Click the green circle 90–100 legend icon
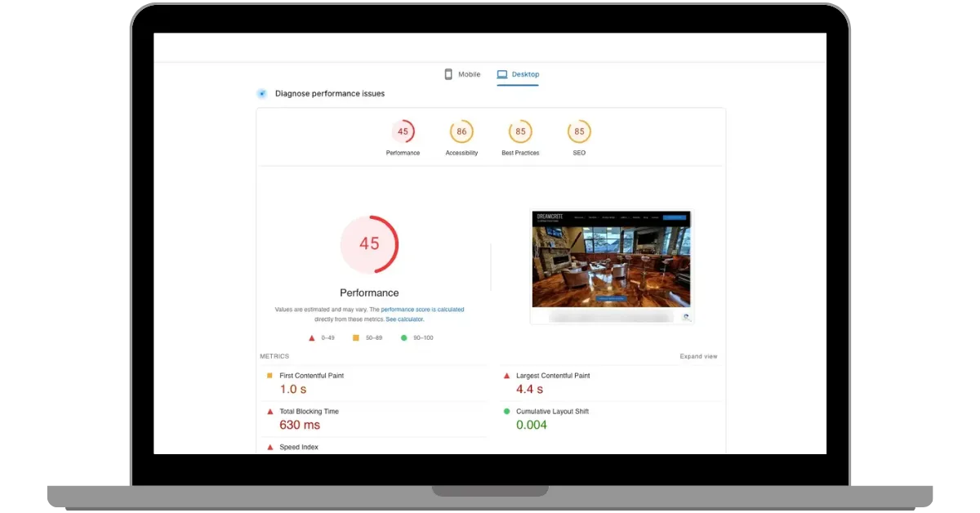This screenshot has height=513, width=980. [x=403, y=337]
